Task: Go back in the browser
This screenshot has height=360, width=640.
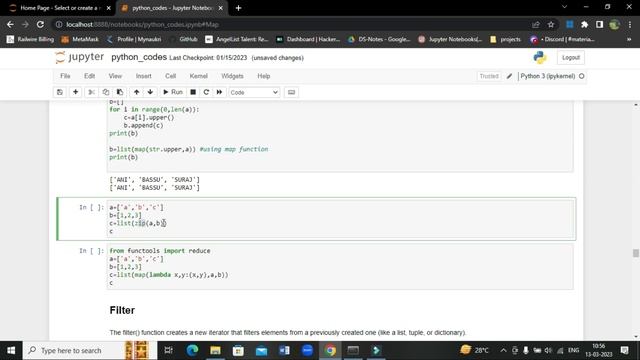Action: pyautogui.click(x=10, y=24)
